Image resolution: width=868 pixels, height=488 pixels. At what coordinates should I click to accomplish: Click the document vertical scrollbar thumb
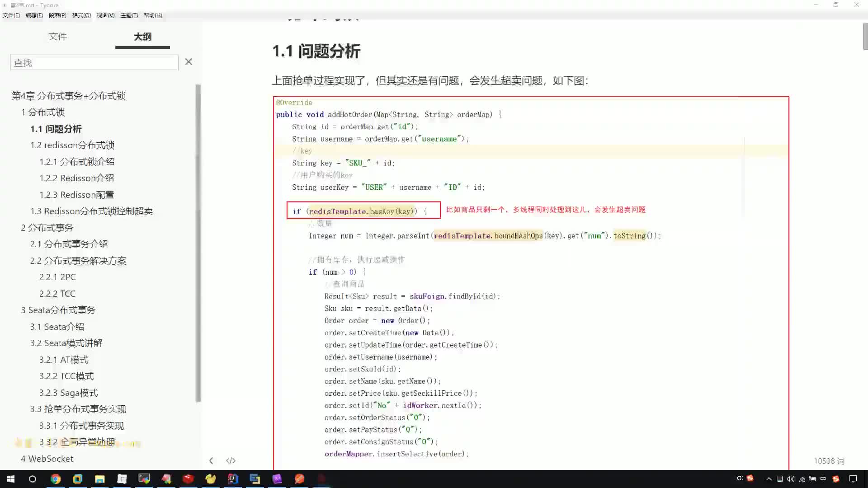coord(865,36)
